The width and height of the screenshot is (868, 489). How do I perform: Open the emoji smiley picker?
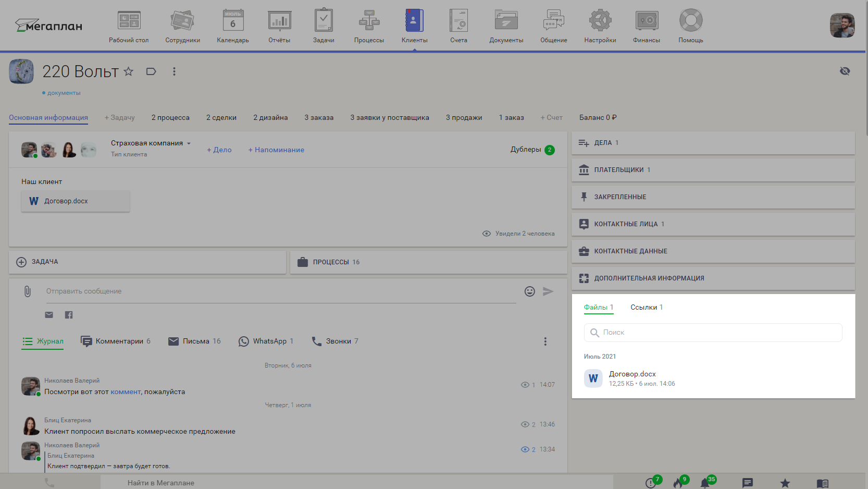[x=530, y=291]
